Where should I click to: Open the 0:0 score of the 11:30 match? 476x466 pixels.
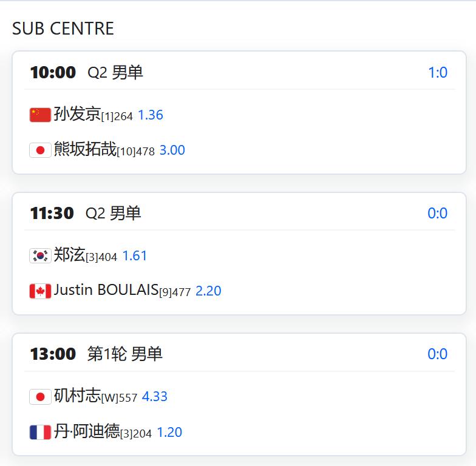[x=437, y=214]
